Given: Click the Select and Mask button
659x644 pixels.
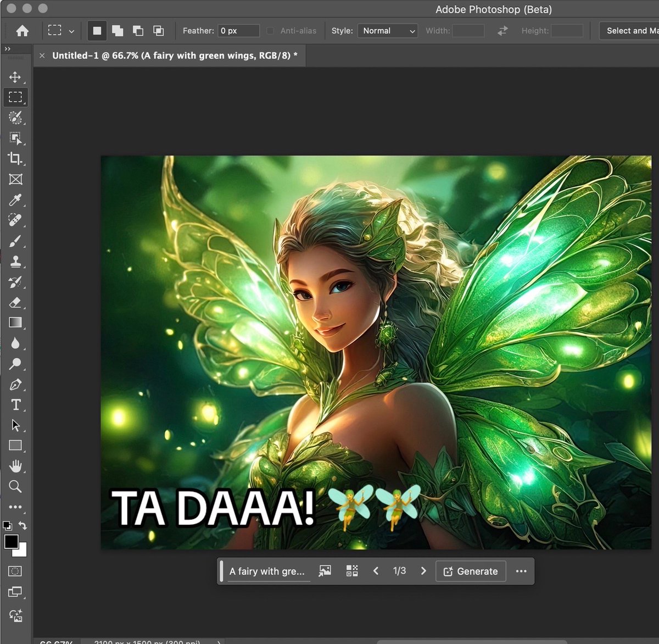Looking at the screenshot, I should 629,31.
